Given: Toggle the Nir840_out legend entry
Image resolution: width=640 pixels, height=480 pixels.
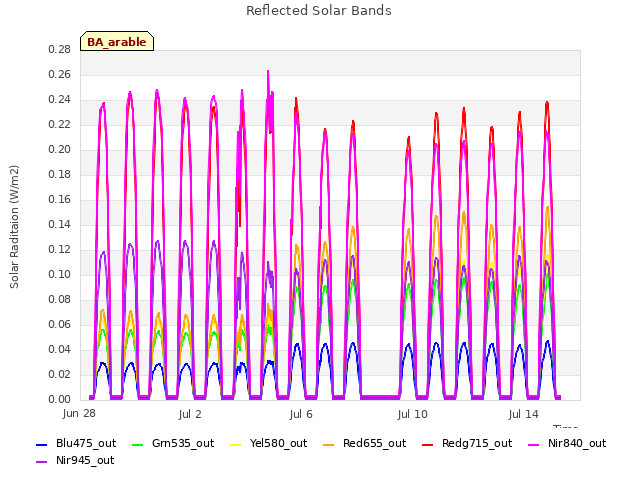Looking at the screenshot, I should point(567,444).
